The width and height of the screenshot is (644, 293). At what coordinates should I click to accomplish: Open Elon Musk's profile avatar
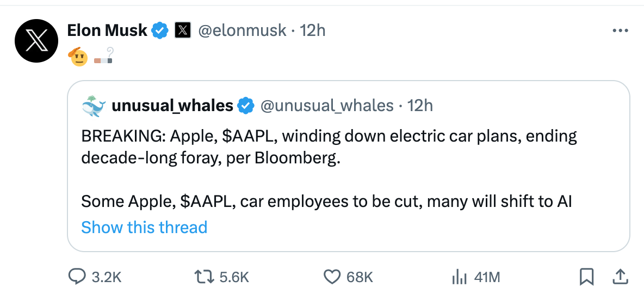point(36,41)
